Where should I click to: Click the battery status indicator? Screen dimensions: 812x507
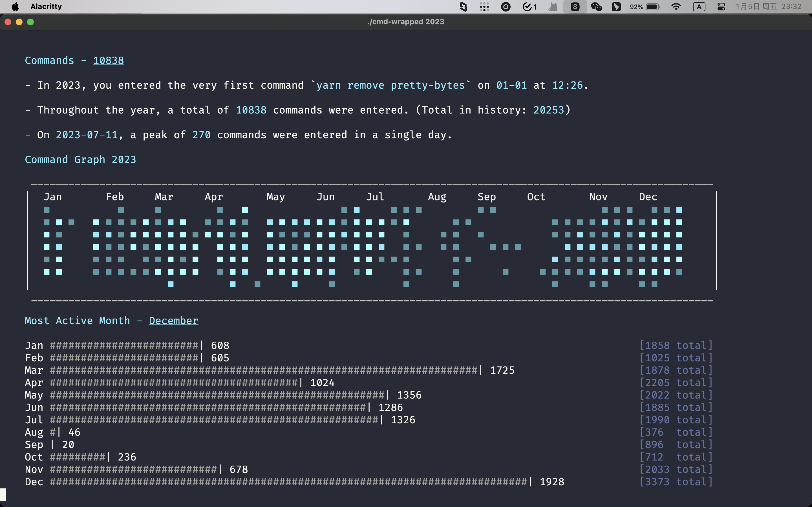point(653,7)
